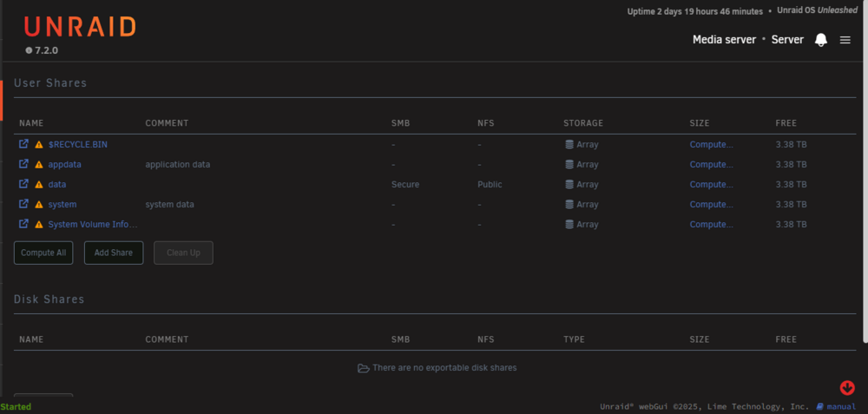Click the Uptime text in the header
The width and height of the screenshot is (868, 414).
694,11
